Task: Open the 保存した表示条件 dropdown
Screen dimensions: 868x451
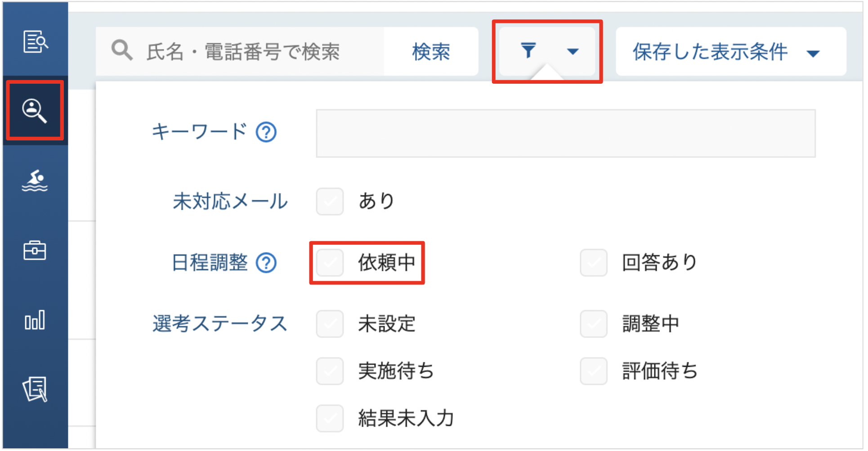Action: click(731, 51)
